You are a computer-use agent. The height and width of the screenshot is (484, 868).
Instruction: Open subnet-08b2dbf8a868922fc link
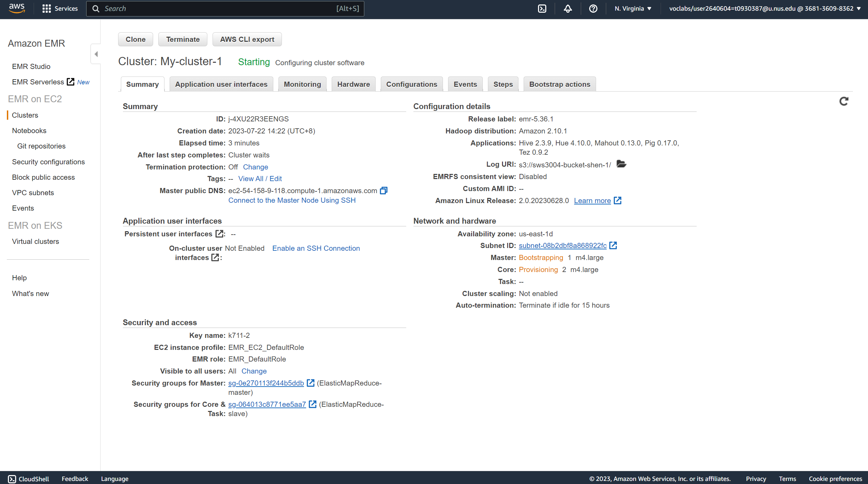coord(563,246)
